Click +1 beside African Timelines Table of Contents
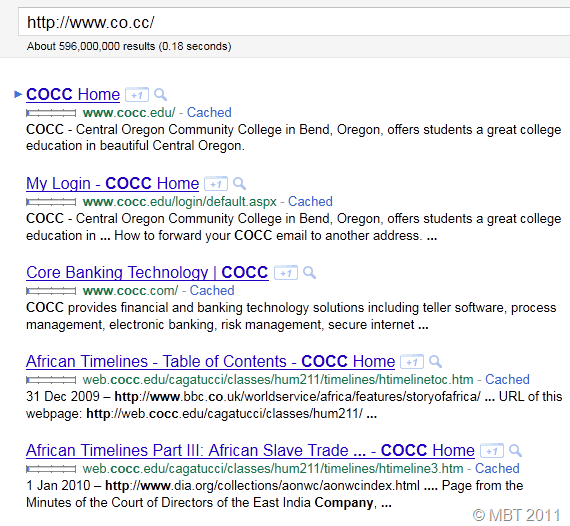Screen dimensions: 570x526 click(412, 362)
